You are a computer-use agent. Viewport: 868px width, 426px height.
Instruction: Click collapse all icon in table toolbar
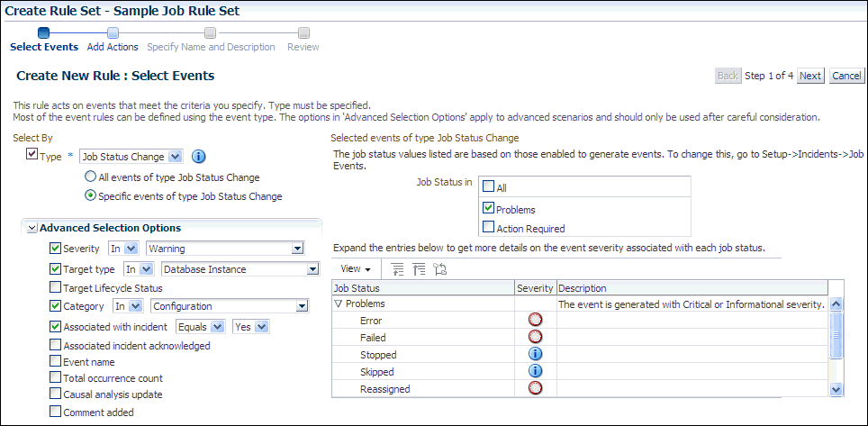point(419,269)
